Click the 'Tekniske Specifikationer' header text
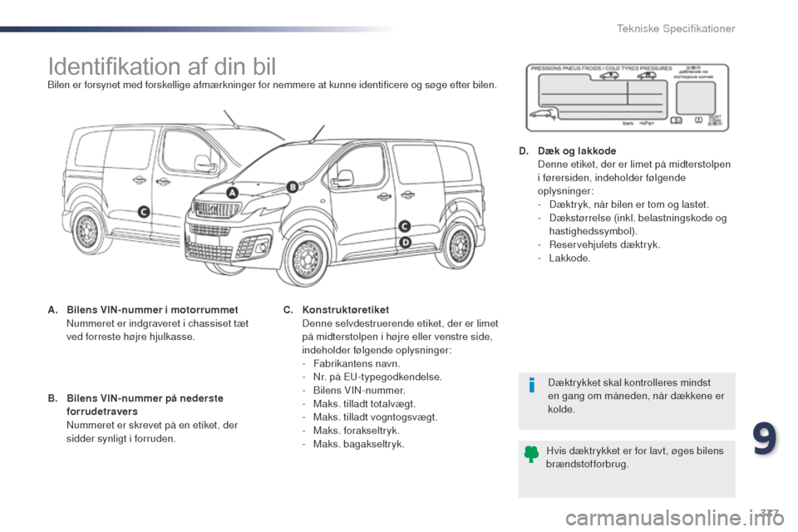The height and width of the screenshot is (532, 798). tap(676, 28)
